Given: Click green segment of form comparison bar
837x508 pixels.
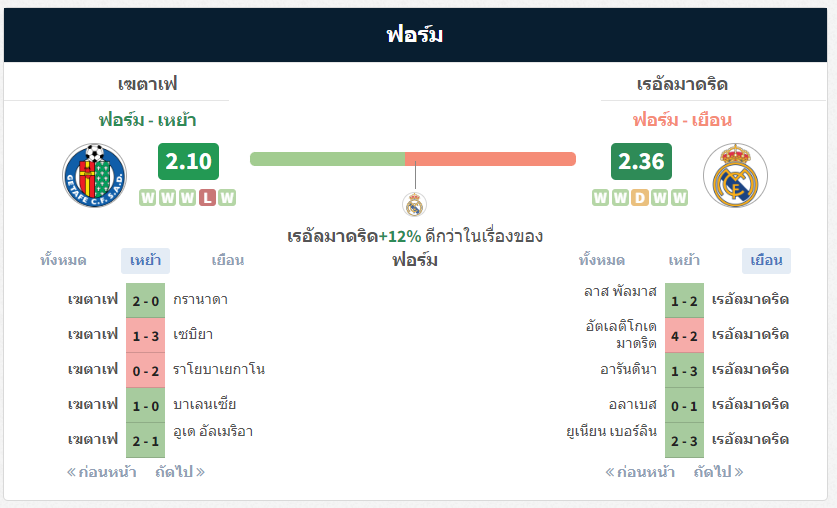Looking at the screenshot, I should [327, 159].
